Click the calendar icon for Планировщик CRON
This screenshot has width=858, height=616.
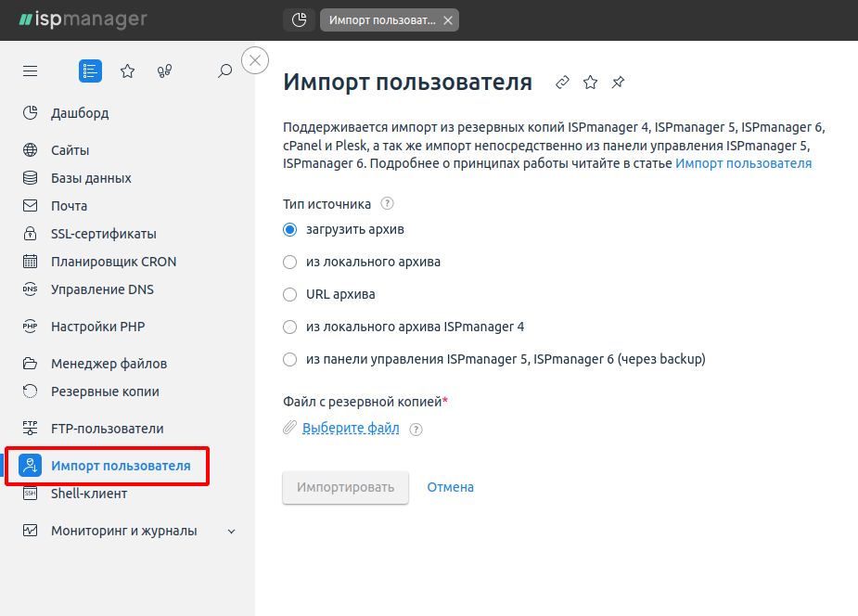click(x=30, y=262)
